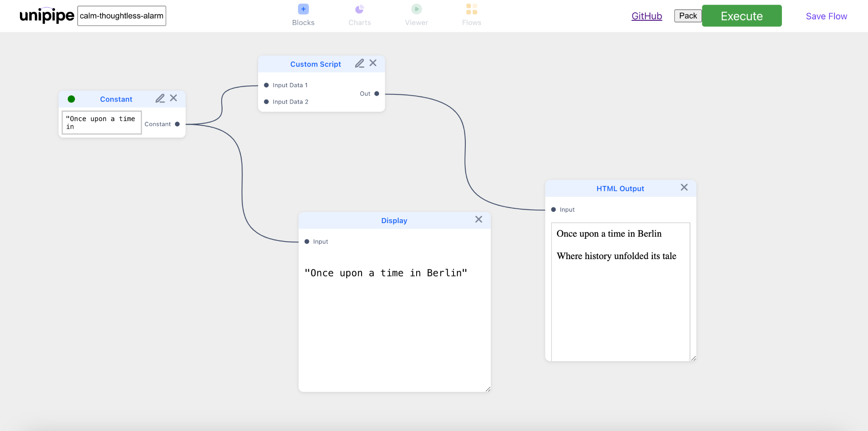This screenshot has height=431, width=868.
Task: Open the GitHub link
Action: (x=646, y=16)
